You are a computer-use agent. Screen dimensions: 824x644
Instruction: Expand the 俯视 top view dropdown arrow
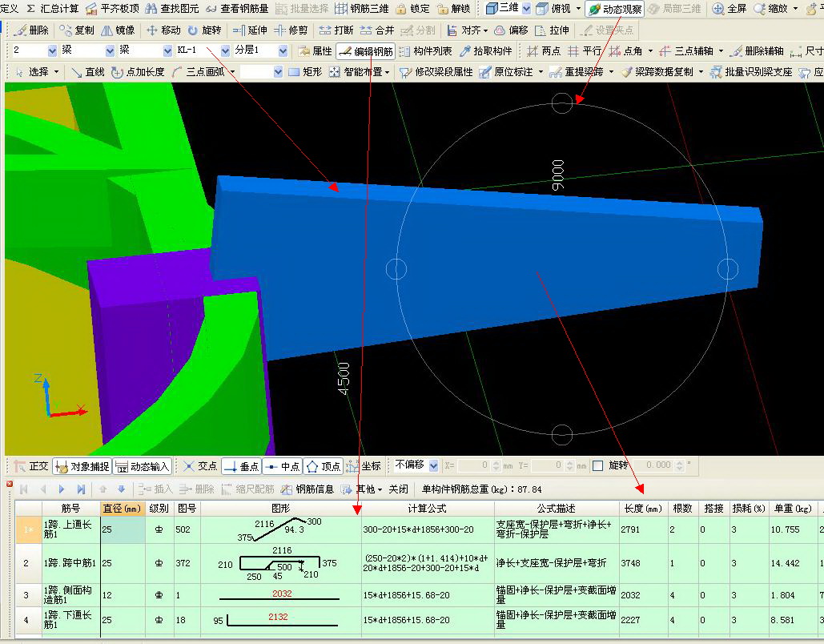click(579, 9)
